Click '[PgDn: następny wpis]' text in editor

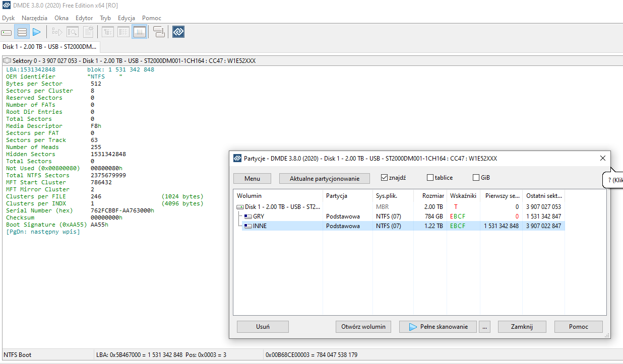pyautogui.click(x=43, y=232)
